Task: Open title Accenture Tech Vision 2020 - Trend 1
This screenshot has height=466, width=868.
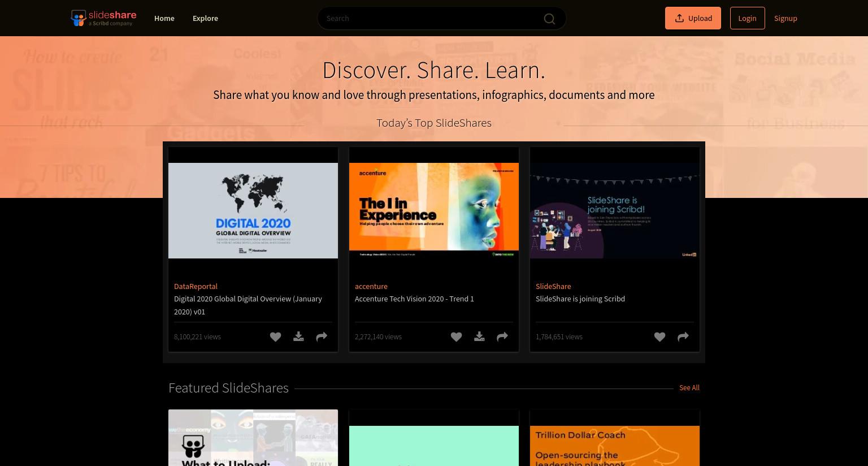Action: pos(414,299)
